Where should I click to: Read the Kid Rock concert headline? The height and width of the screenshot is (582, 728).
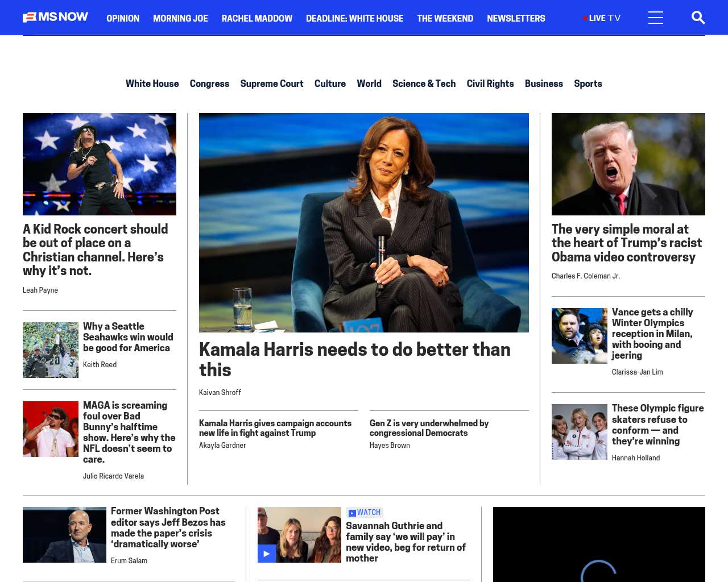tap(96, 250)
